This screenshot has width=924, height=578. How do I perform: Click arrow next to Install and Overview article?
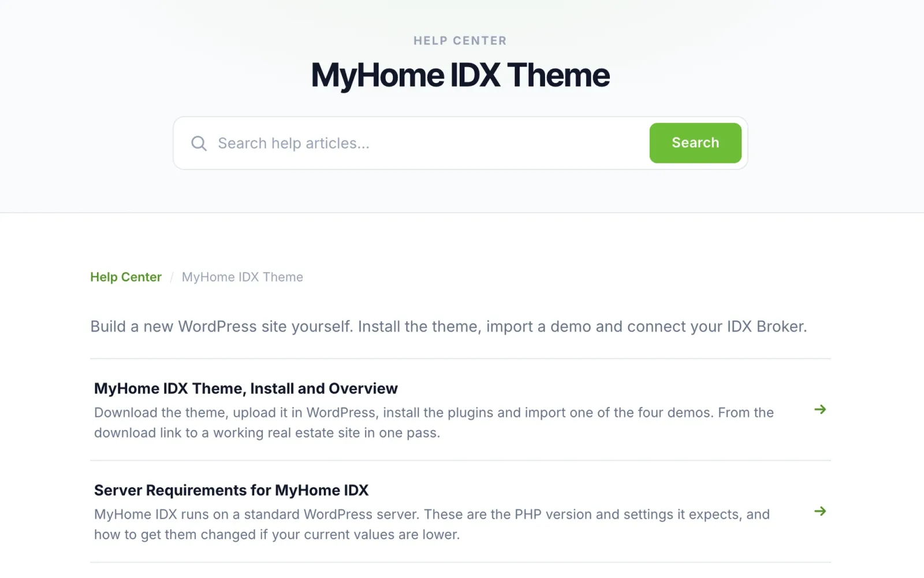tap(820, 409)
